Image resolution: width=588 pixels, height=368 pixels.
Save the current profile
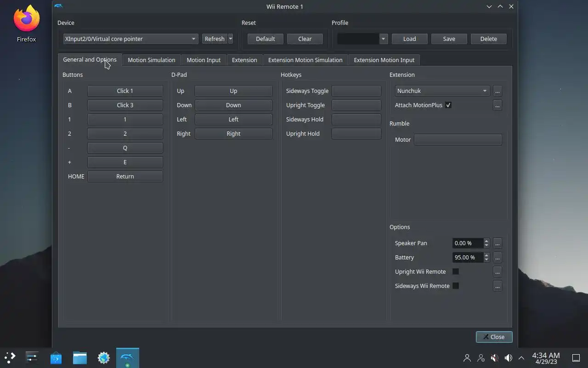click(x=449, y=39)
